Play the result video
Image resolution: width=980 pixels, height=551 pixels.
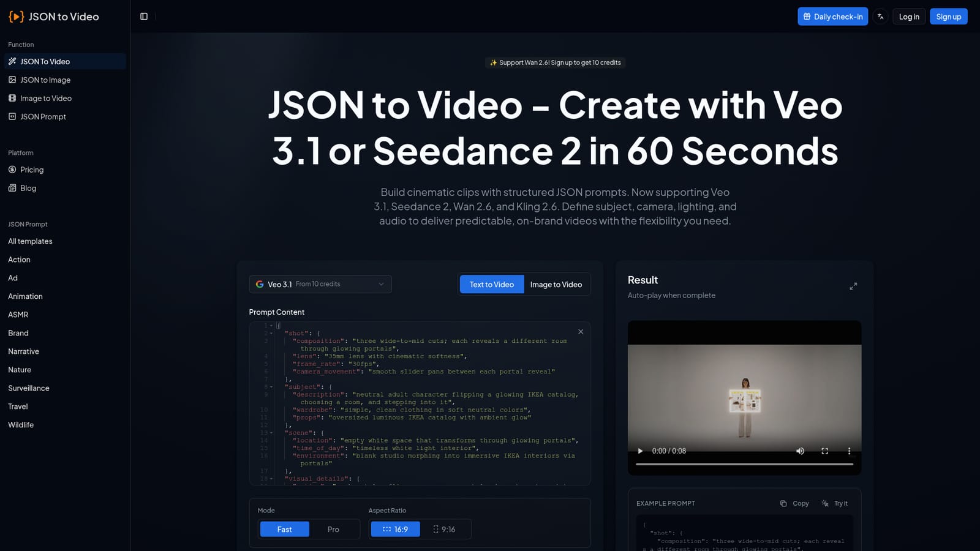(640, 451)
